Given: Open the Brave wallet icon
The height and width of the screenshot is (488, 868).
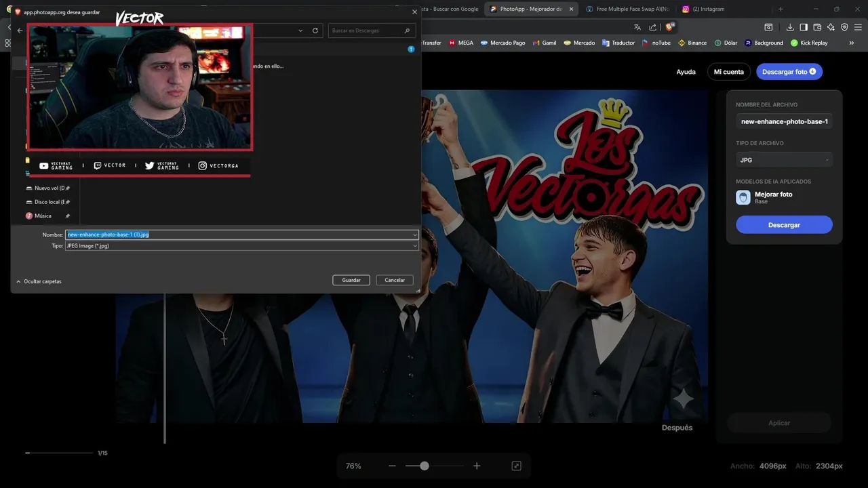Looking at the screenshot, I should click(x=817, y=27).
